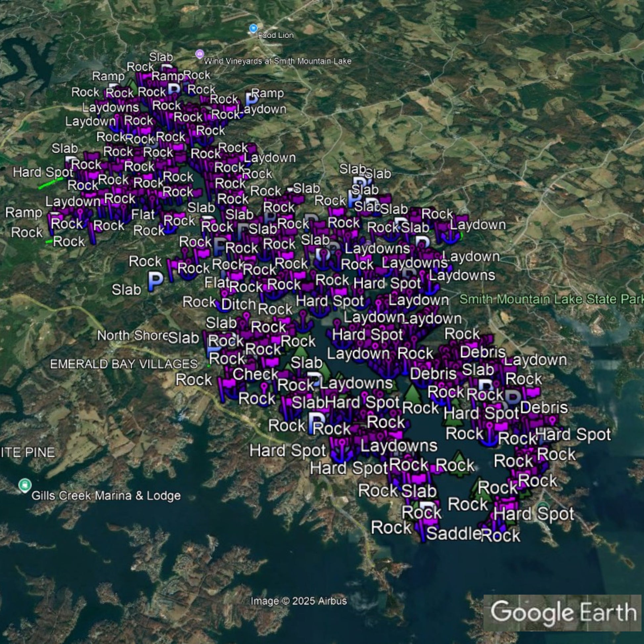Click the EMERALD BAY VILLAGES place label

(x=124, y=364)
